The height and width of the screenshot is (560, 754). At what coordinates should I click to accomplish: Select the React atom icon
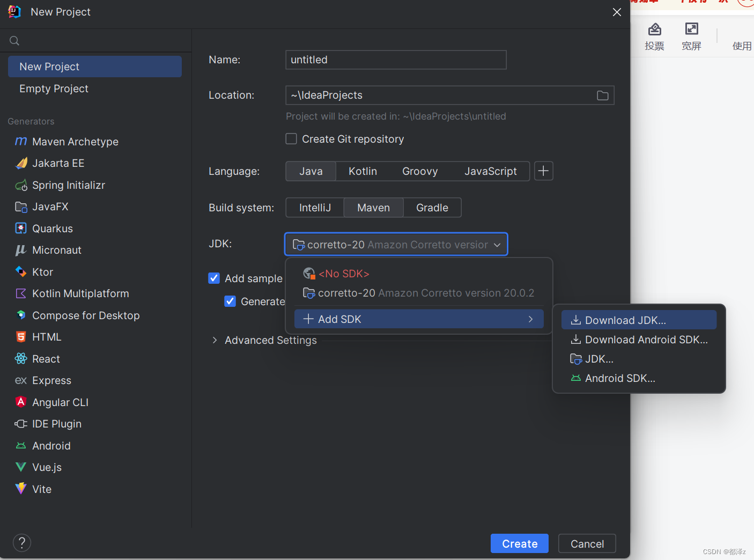click(x=20, y=358)
